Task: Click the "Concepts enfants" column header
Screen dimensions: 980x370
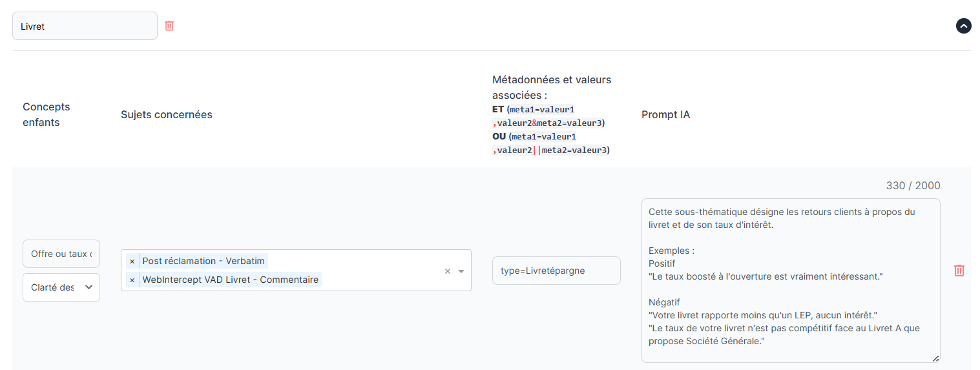Action: pos(47,114)
